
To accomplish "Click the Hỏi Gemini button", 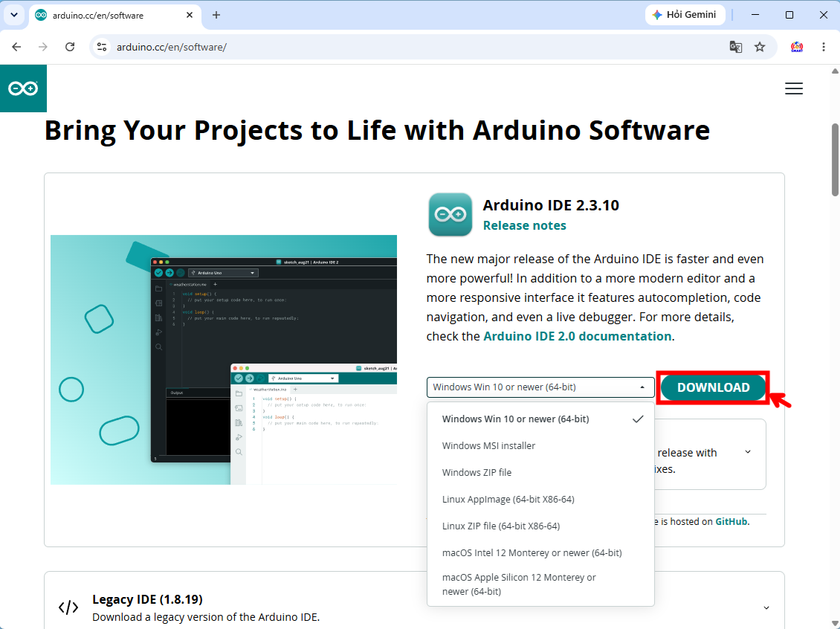I will [685, 15].
